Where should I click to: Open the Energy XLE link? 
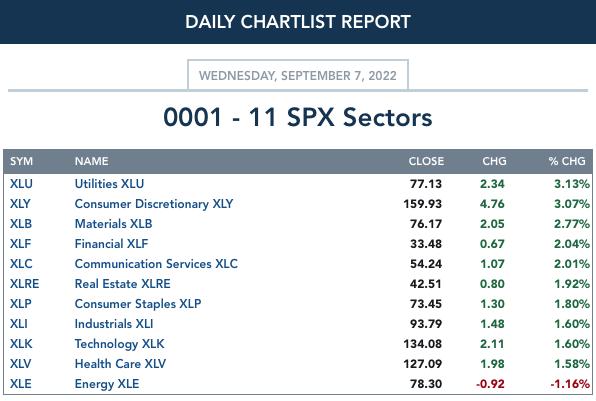(107, 384)
